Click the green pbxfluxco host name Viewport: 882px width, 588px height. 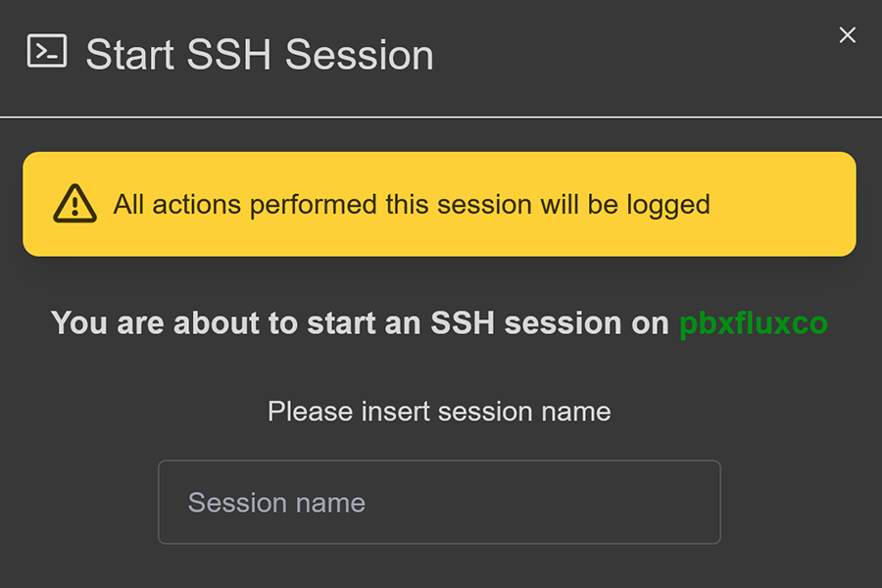[x=754, y=323]
